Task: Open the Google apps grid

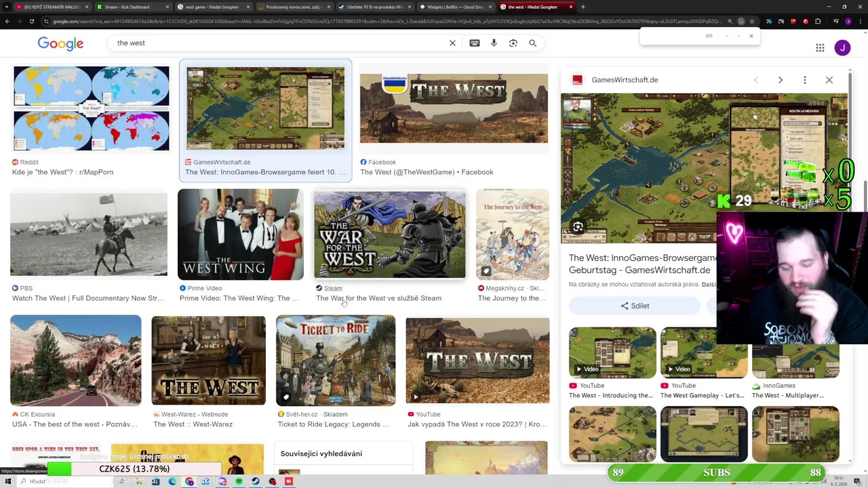Action: pos(820,47)
